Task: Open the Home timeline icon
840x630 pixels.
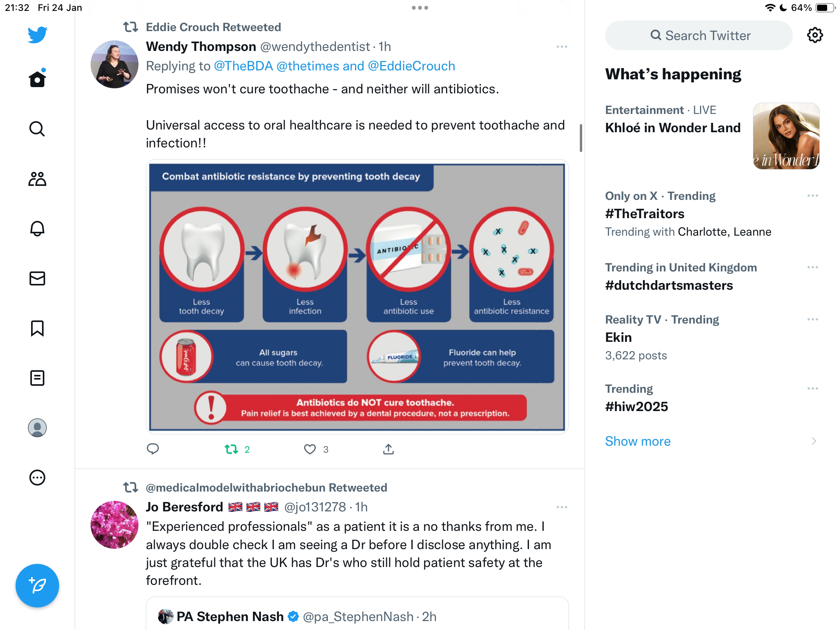Action: coord(37,79)
